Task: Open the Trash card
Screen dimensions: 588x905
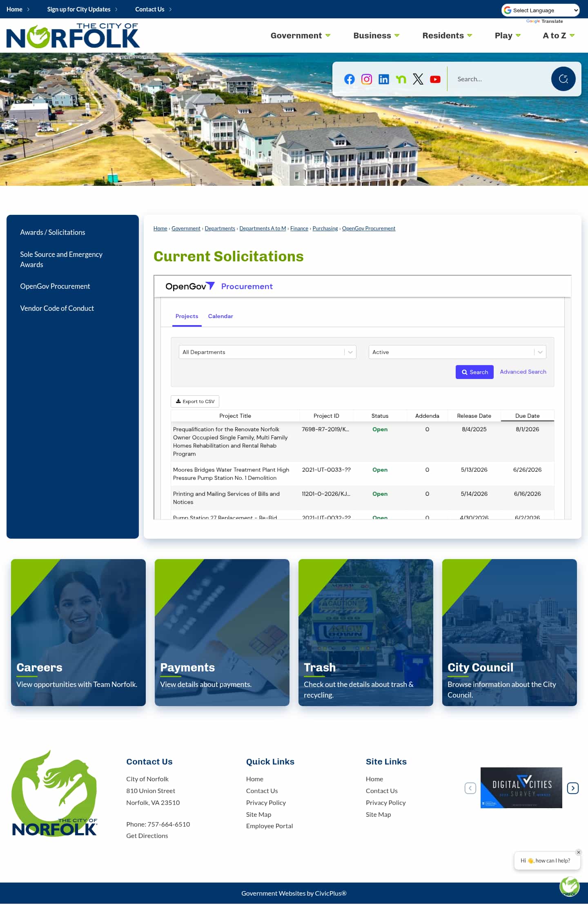Action: (x=366, y=633)
